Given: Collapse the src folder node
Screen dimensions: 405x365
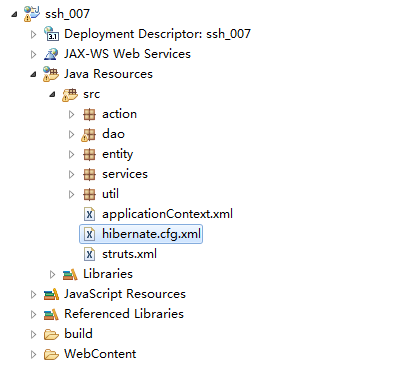Looking at the screenshot, I should point(52,95).
